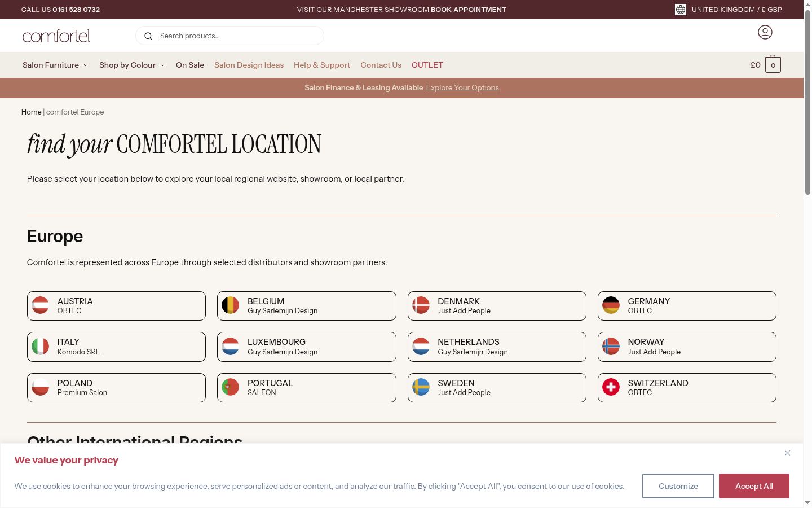
Task: Select Just Add People under DENMARK
Action: [x=464, y=311]
